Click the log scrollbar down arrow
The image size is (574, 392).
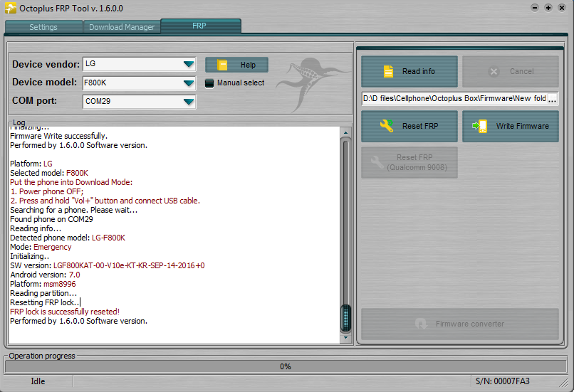345,337
